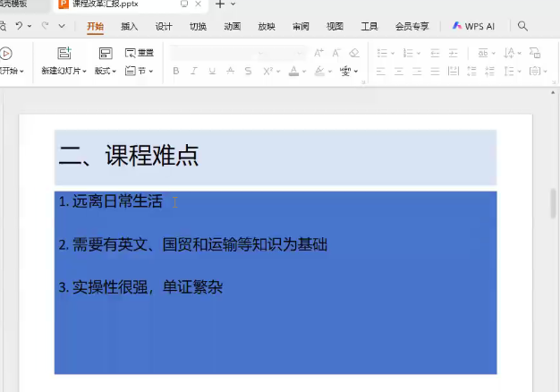Open search with the magnifier icon

[x=523, y=27]
